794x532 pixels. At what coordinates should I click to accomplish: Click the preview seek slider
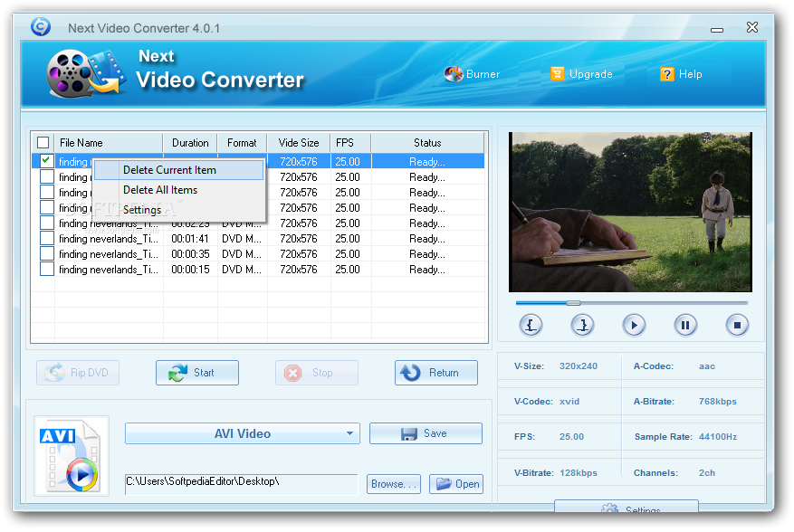point(631,303)
